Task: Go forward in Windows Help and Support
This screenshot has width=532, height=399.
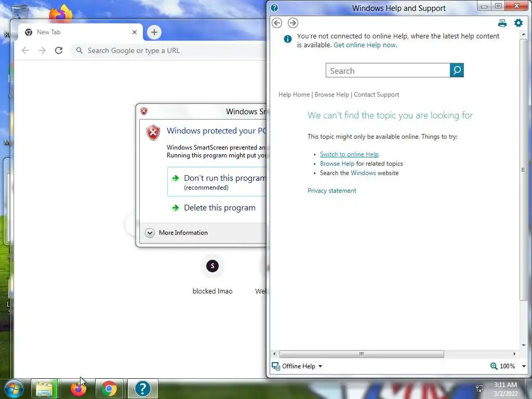Action: 293,23
